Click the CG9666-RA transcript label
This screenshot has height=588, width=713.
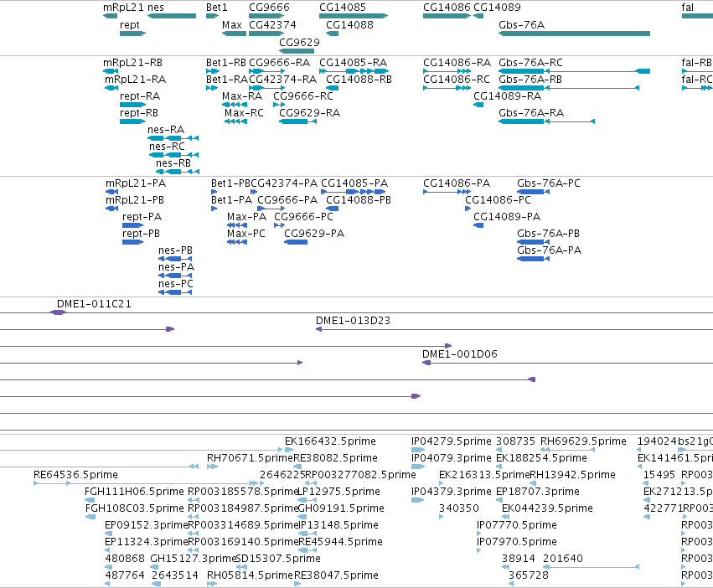coord(279,63)
